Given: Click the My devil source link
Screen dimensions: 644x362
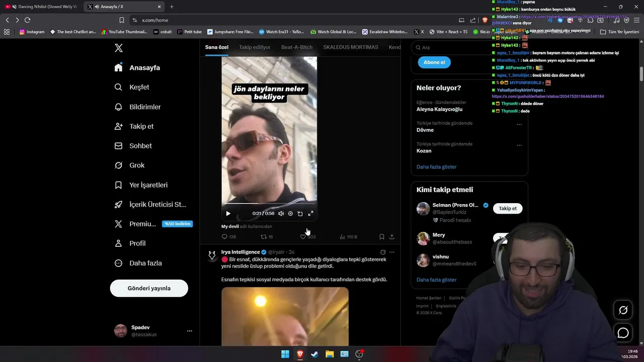Looking at the screenshot, I should tap(230, 226).
